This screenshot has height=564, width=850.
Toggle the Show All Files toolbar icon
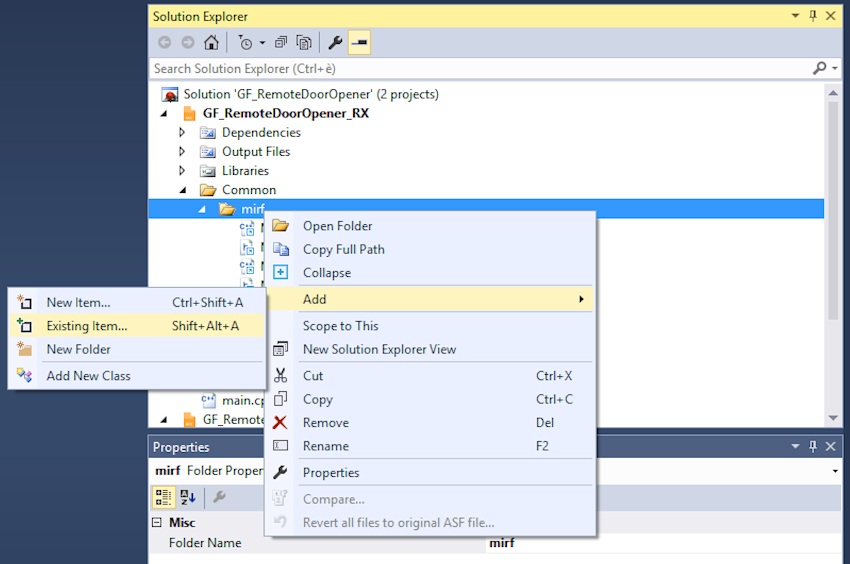(304, 42)
